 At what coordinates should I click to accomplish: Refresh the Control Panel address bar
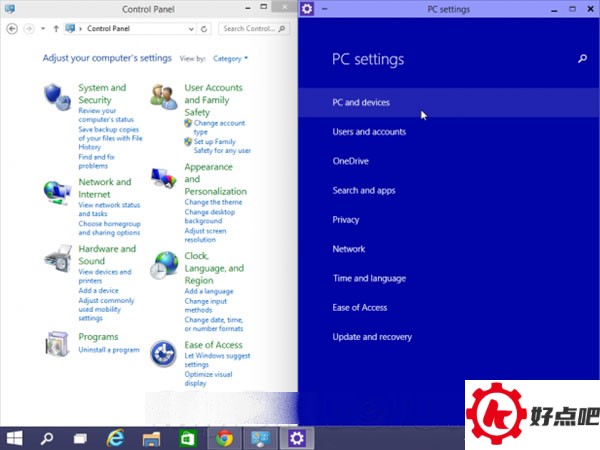204,29
